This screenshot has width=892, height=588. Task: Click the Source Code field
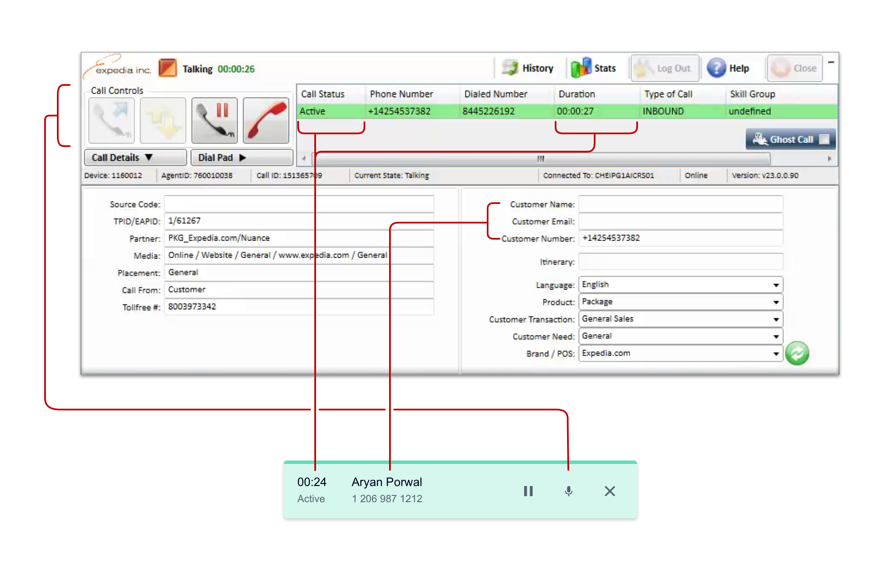[x=299, y=204]
